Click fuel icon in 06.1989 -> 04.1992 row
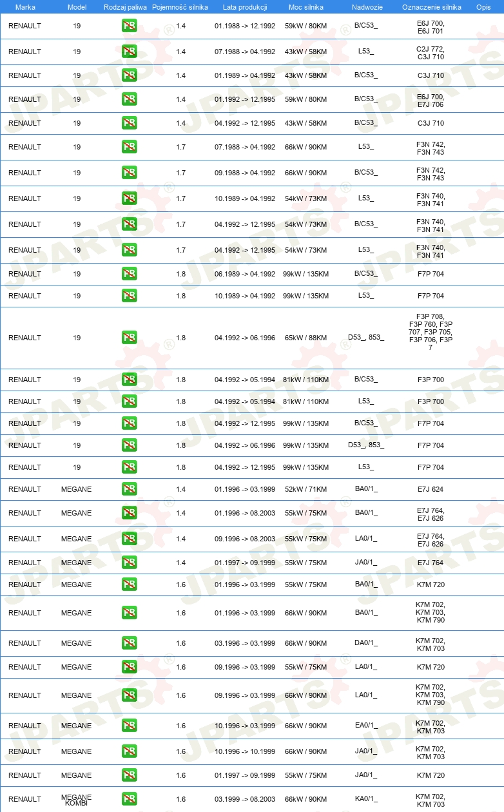Image resolution: width=504 pixels, height=812 pixels. pos(129,274)
